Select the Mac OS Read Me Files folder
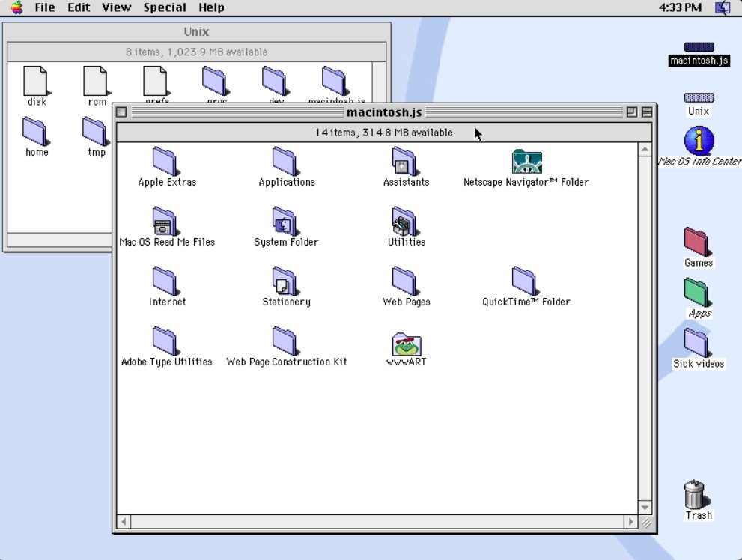 [165, 221]
